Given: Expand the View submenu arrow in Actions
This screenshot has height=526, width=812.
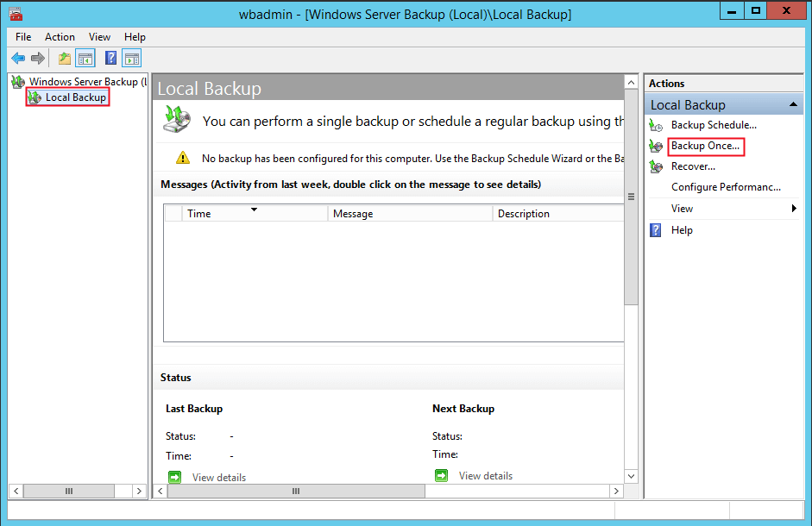Looking at the screenshot, I should pyautogui.click(x=794, y=208).
